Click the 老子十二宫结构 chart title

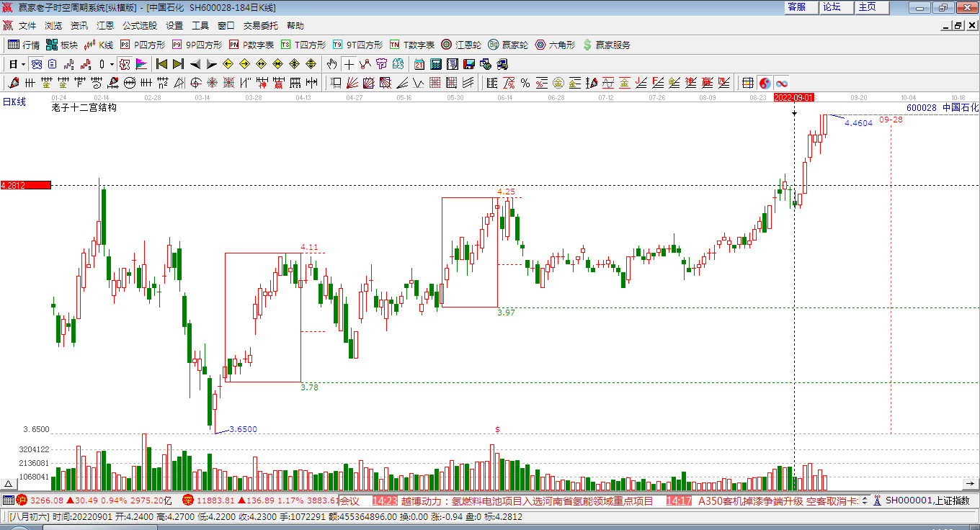pyautogui.click(x=84, y=108)
